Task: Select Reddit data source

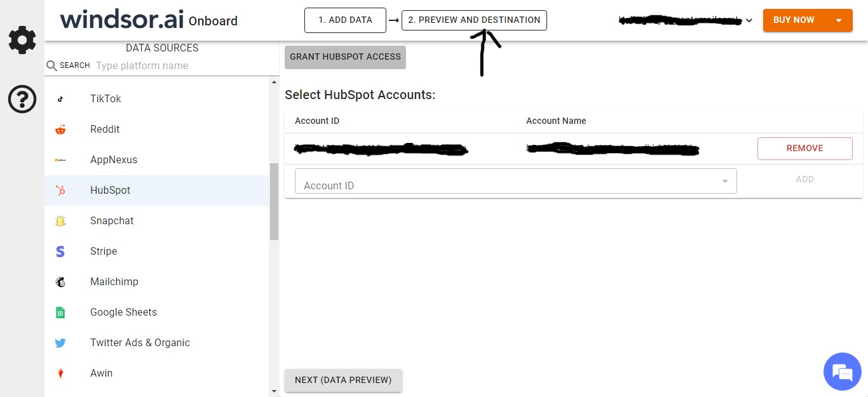Action: (x=157, y=130)
